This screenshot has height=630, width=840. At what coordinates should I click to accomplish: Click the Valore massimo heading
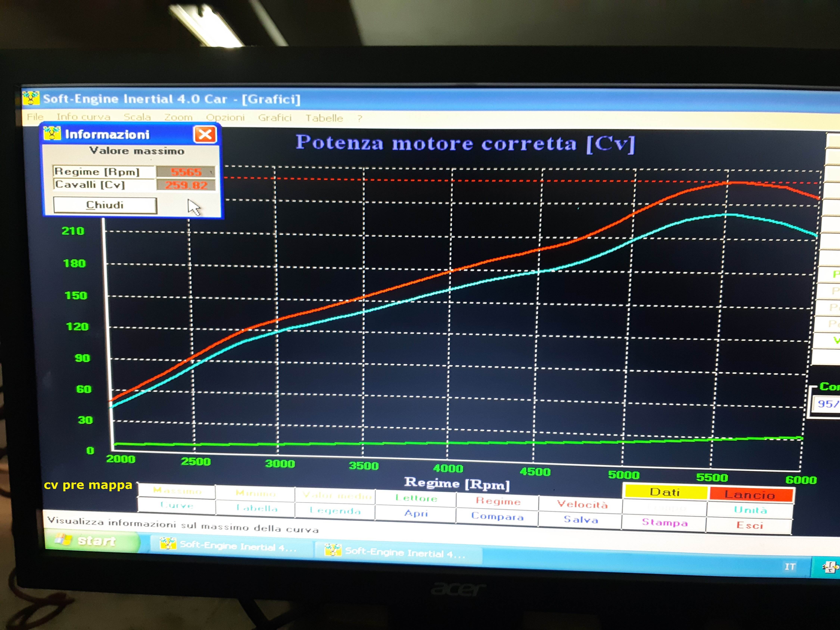coord(137,151)
